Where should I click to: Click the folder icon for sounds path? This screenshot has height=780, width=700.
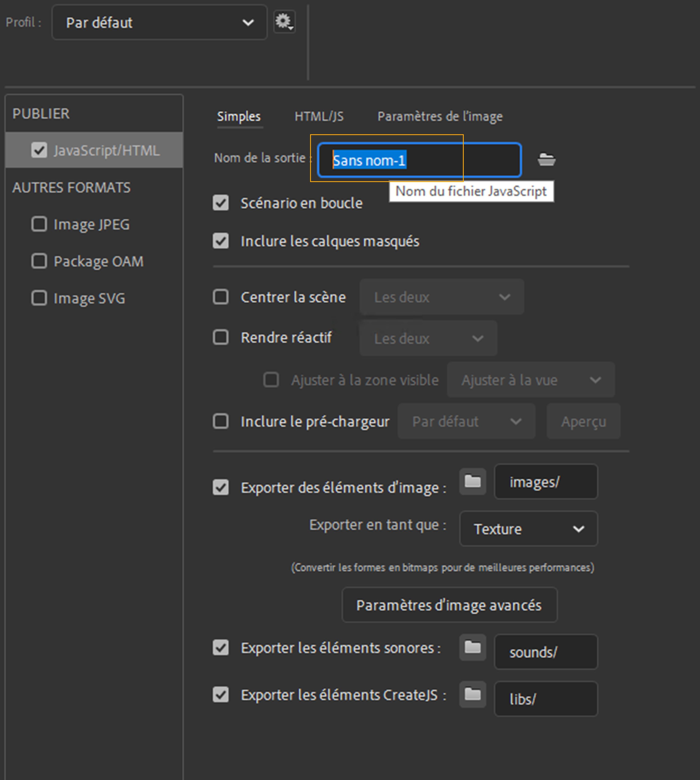click(x=473, y=647)
